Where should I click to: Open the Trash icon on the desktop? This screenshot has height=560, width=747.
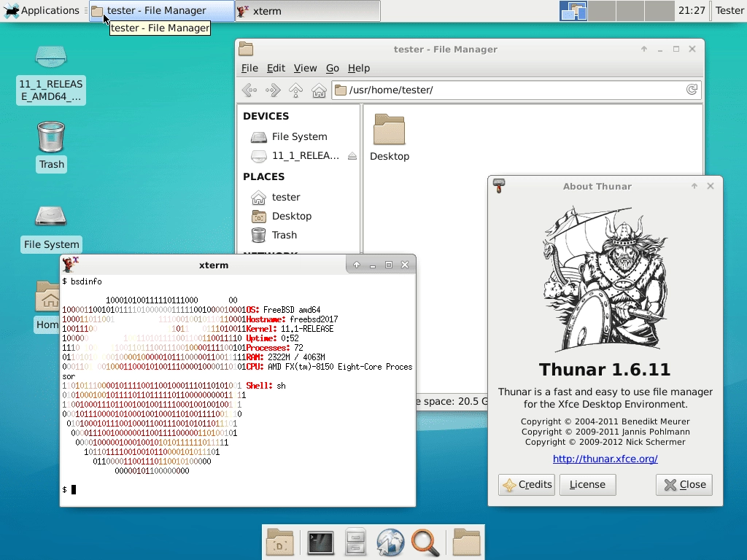click(x=51, y=146)
